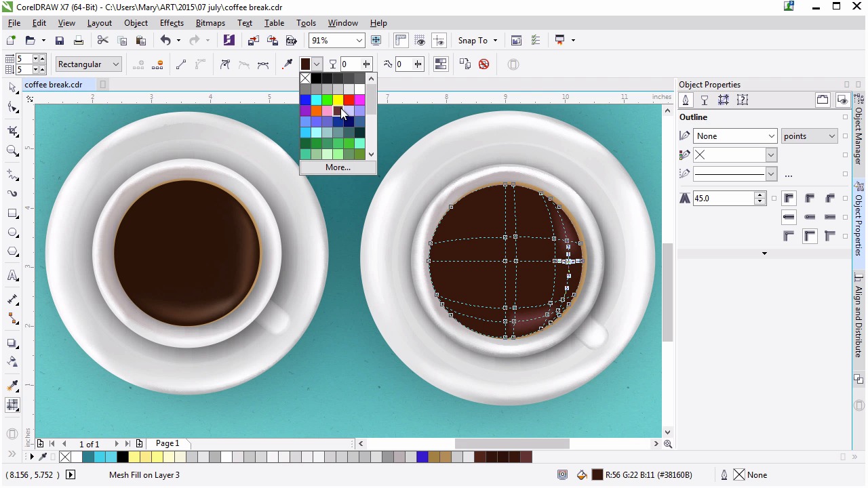The image size is (868, 488).
Task: Click the Undo arrow icon
Action: [165, 41]
